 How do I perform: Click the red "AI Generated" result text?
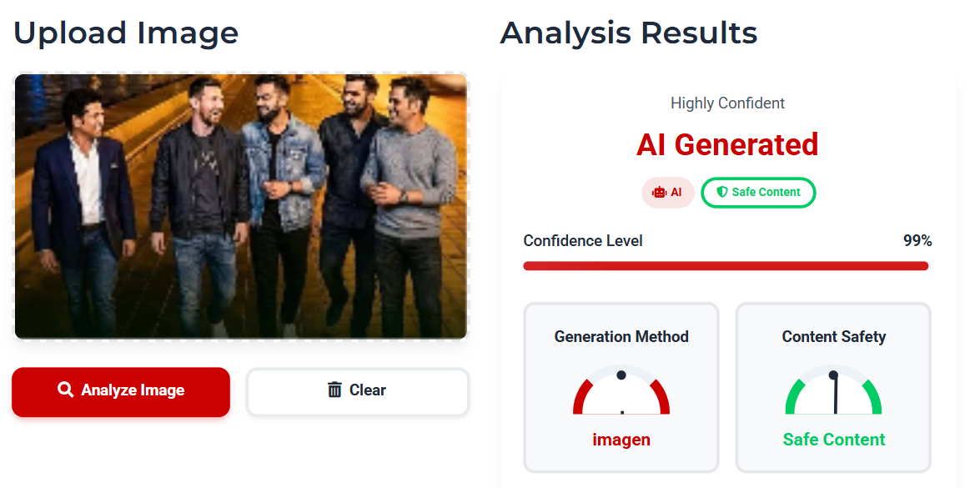[727, 145]
